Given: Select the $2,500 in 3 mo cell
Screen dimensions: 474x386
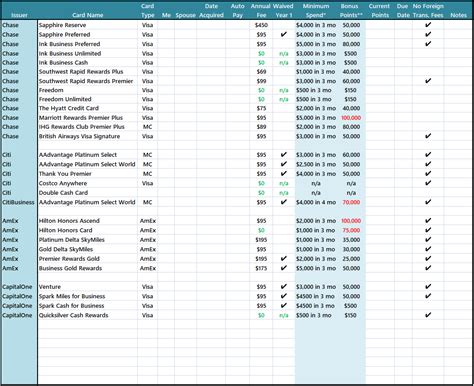Looking at the screenshot, I should pos(316,164).
